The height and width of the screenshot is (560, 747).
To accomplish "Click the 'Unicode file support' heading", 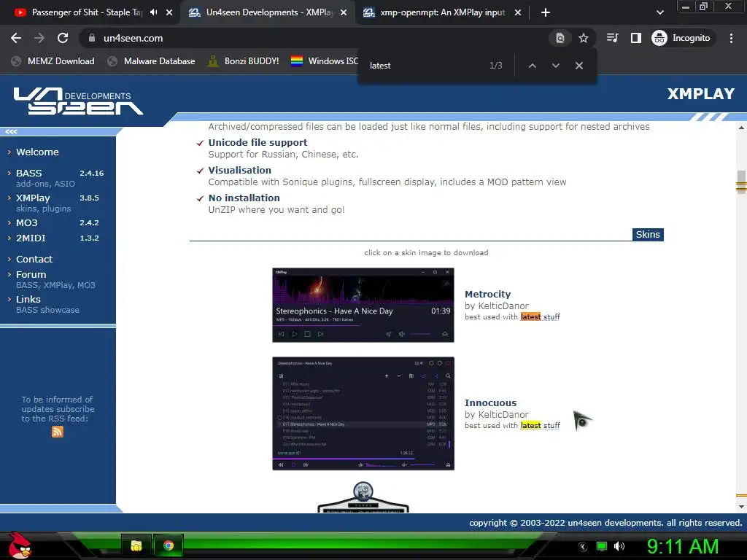I will point(258,142).
